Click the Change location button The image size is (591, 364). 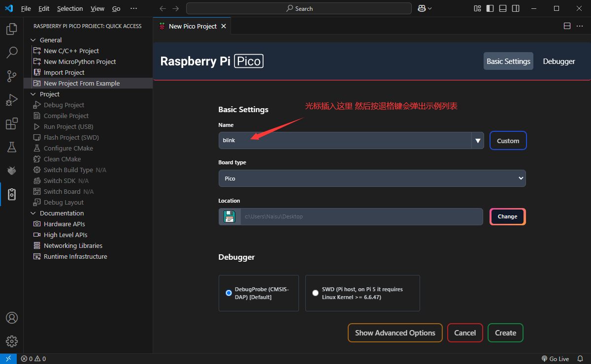[507, 216]
